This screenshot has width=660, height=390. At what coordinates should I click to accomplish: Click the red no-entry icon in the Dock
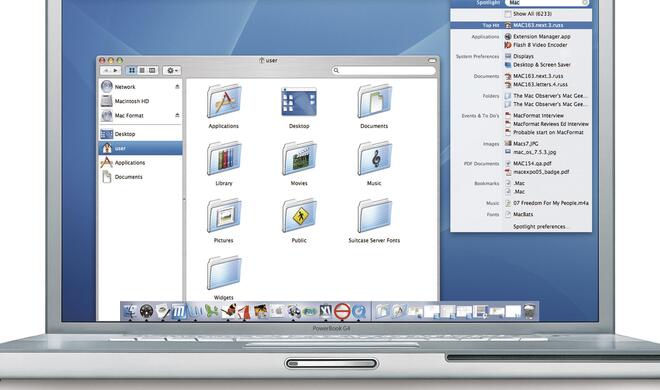click(x=342, y=311)
